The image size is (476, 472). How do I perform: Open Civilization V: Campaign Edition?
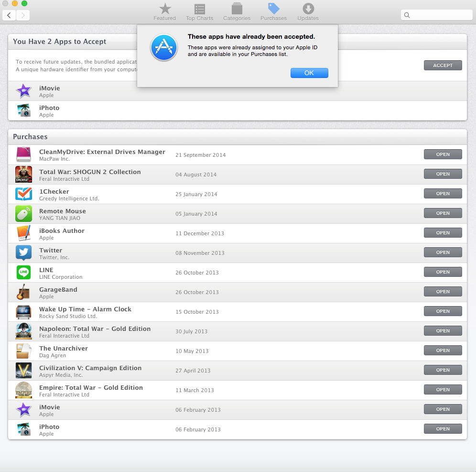pos(443,370)
